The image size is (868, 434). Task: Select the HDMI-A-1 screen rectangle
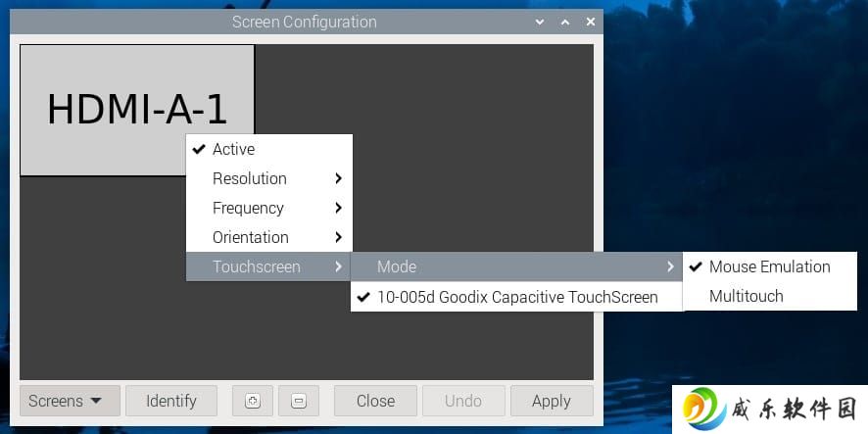137,110
